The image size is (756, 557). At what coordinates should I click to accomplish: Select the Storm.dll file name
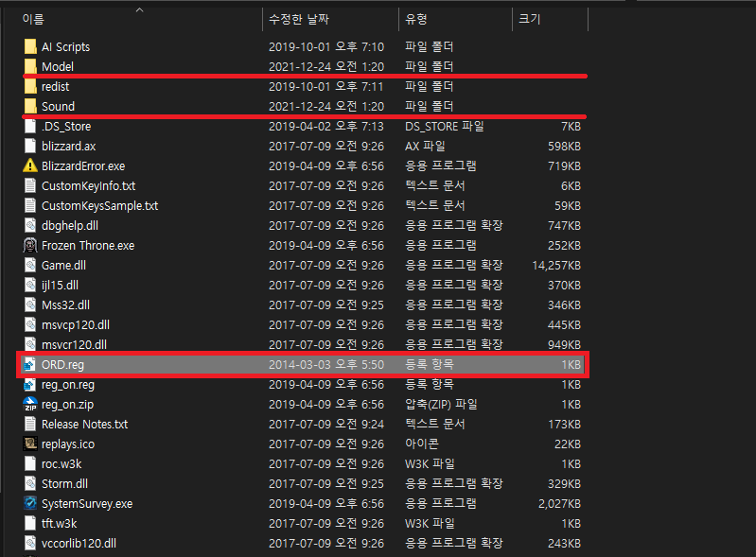click(x=64, y=484)
